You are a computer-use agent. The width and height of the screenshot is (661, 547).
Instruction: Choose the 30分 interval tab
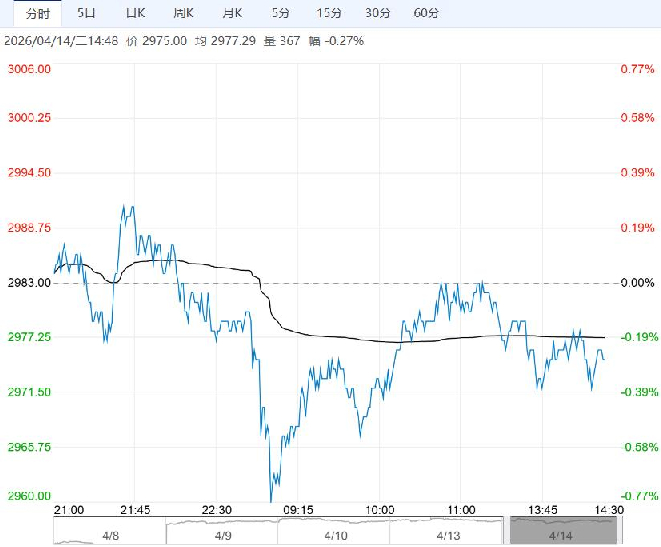377,13
